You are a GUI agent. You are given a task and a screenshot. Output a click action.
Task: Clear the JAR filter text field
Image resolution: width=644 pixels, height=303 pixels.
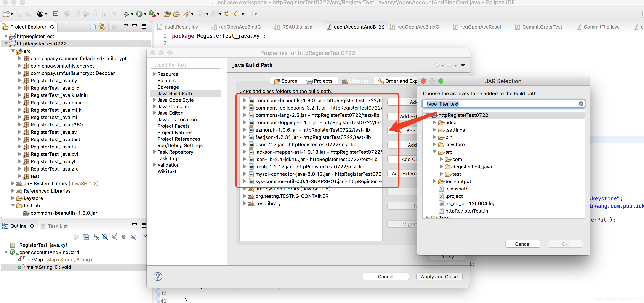point(581,104)
